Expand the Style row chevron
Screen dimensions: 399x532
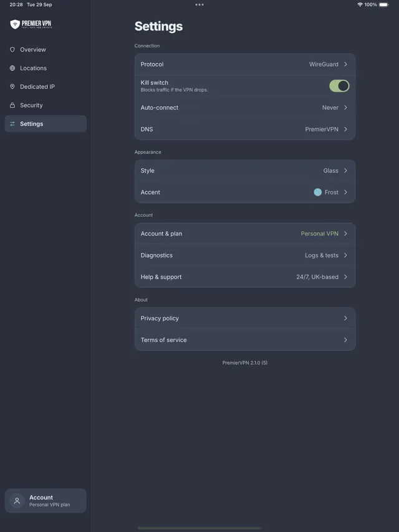coord(345,171)
